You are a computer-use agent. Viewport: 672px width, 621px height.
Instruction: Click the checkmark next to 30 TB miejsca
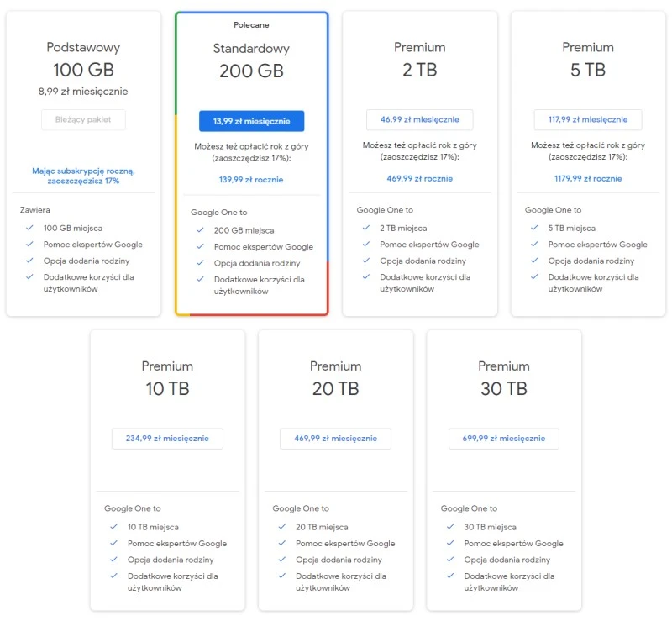coord(451,526)
